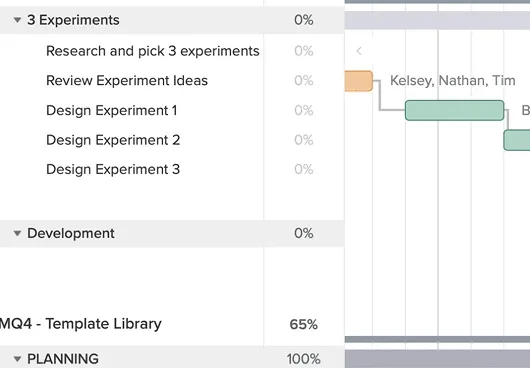Open the Review Experiment Ideas task
Screen dimensions: 530x368
(x=127, y=81)
